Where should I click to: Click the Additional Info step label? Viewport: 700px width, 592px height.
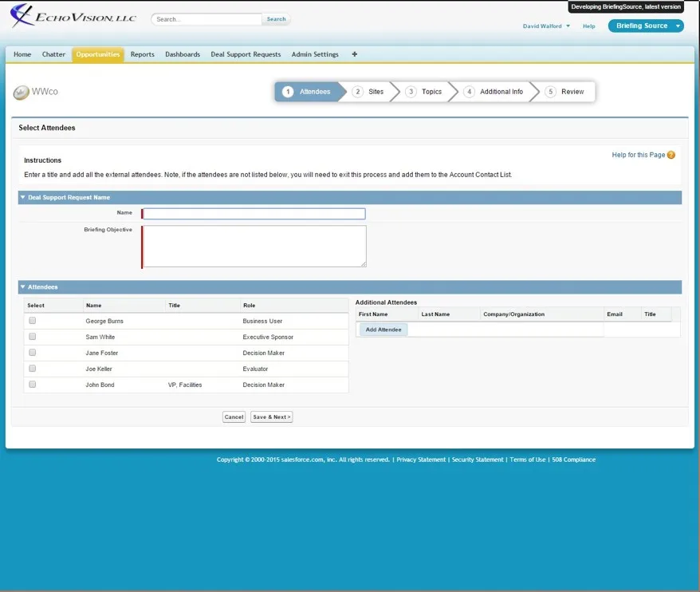click(501, 92)
